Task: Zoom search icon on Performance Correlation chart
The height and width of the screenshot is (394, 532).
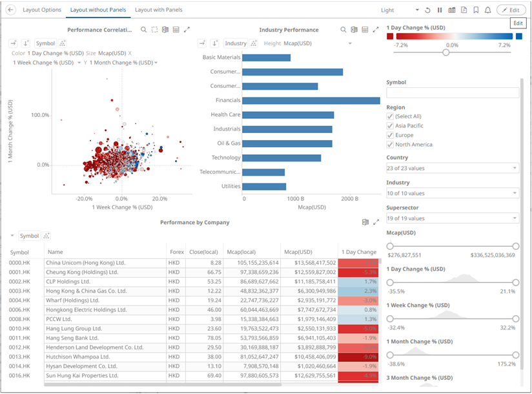Action: pyautogui.click(x=143, y=30)
